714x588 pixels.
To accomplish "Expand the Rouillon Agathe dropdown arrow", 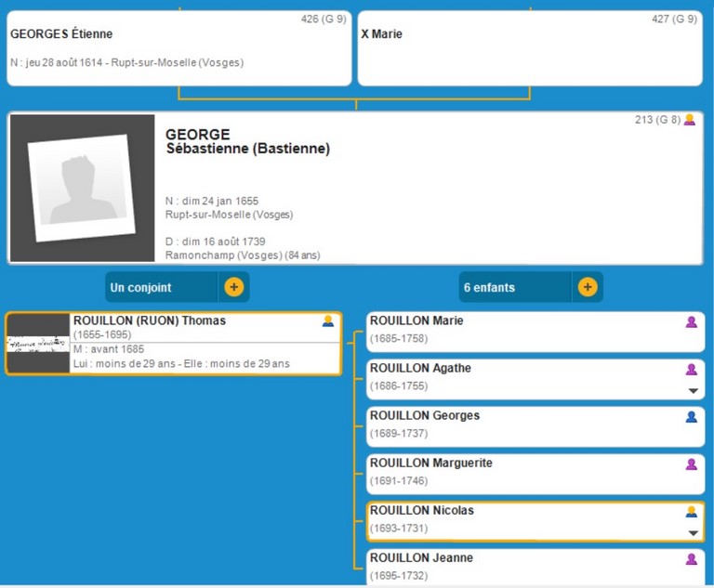I will pos(692,391).
